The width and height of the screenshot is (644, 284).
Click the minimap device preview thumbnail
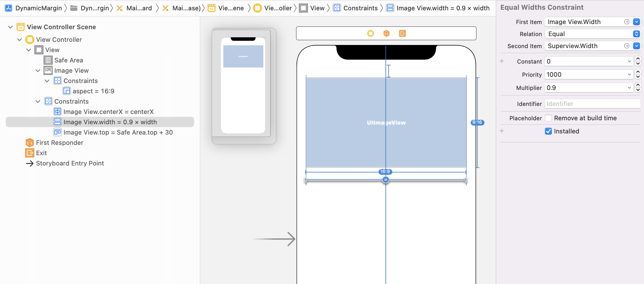(x=243, y=85)
